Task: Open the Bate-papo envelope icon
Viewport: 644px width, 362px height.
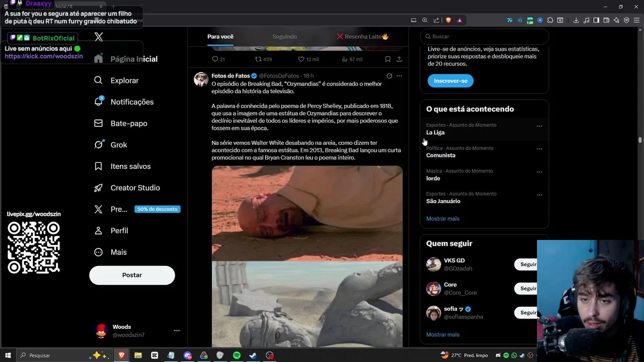Action: point(99,123)
